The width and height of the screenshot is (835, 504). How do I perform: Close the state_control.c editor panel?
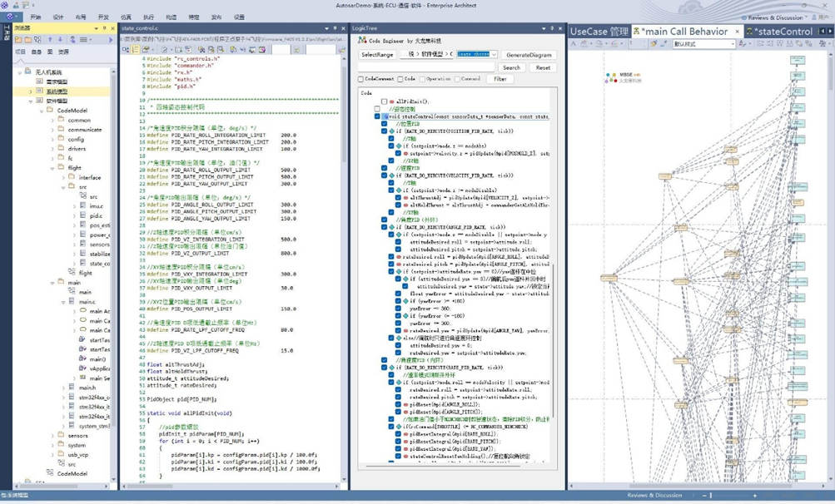click(343, 28)
